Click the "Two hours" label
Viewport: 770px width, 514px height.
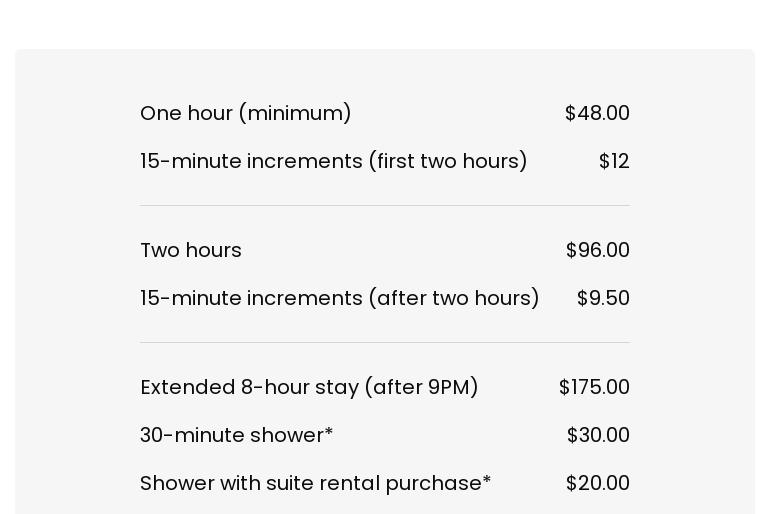click(x=191, y=250)
